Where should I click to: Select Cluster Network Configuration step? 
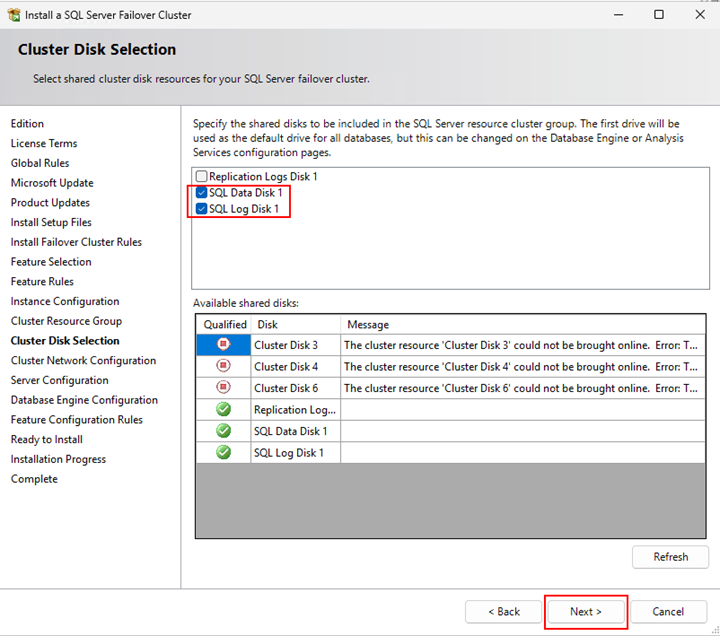click(x=83, y=360)
